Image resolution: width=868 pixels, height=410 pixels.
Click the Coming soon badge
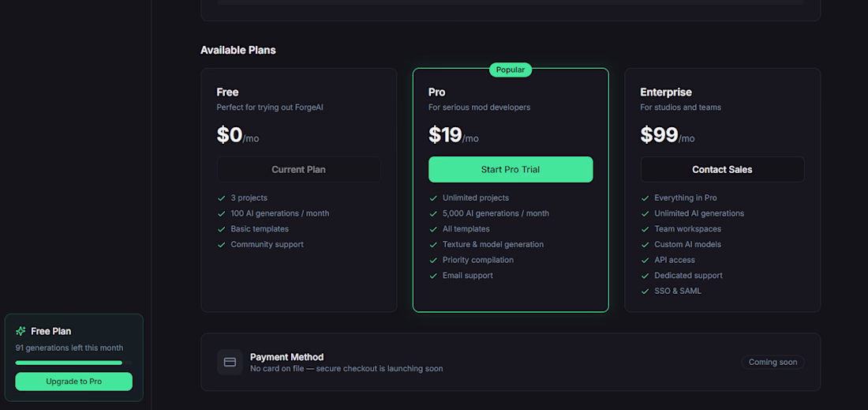773,363
